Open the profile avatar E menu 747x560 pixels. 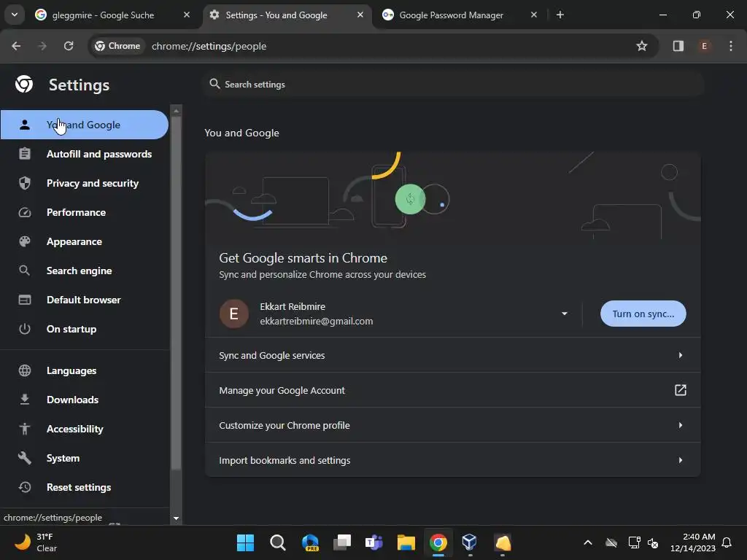point(704,46)
